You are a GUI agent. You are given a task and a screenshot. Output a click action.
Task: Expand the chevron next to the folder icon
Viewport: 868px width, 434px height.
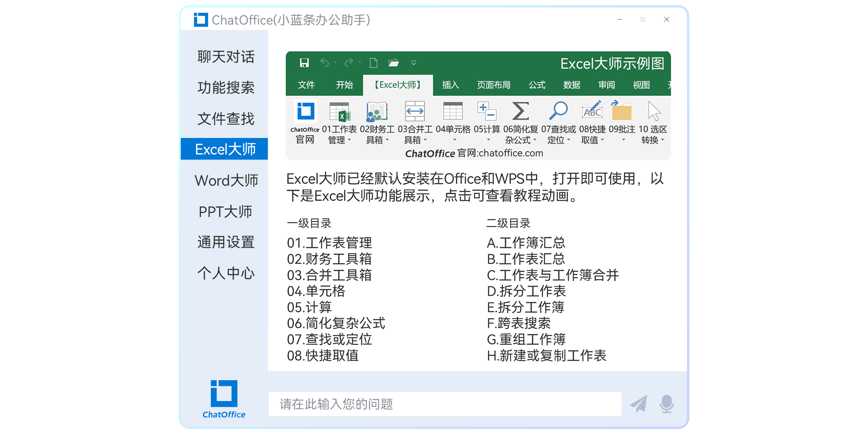413,63
